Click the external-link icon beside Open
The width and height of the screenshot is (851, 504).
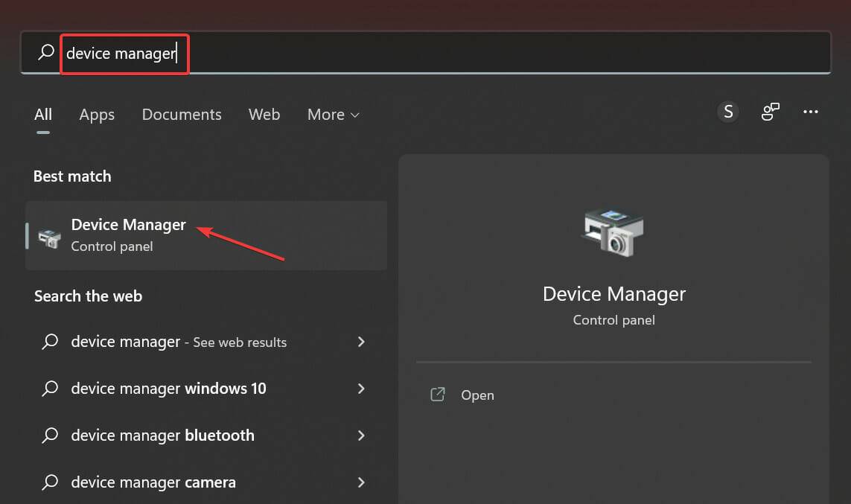tap(438, 395)
